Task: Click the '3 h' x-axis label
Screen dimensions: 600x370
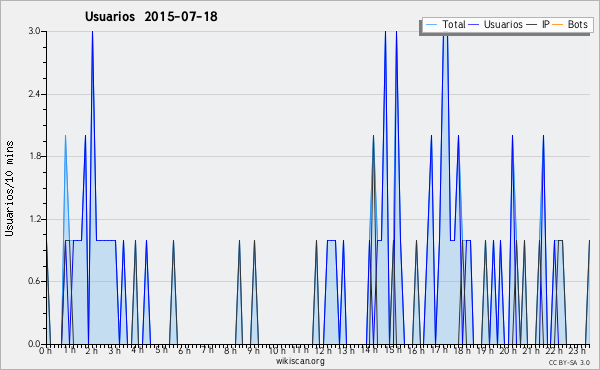Action: point(114,351)
